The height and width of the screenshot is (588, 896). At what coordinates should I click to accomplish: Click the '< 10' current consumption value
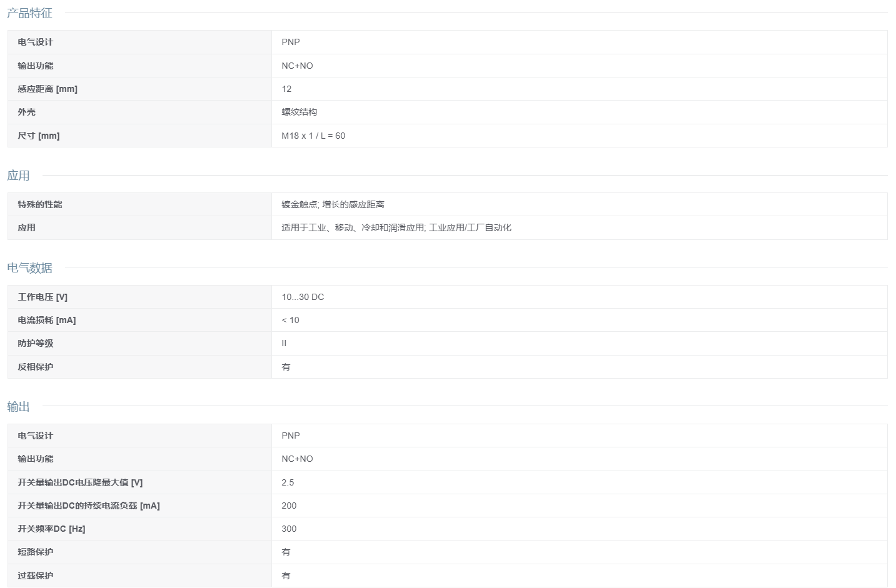coord(290,320)
